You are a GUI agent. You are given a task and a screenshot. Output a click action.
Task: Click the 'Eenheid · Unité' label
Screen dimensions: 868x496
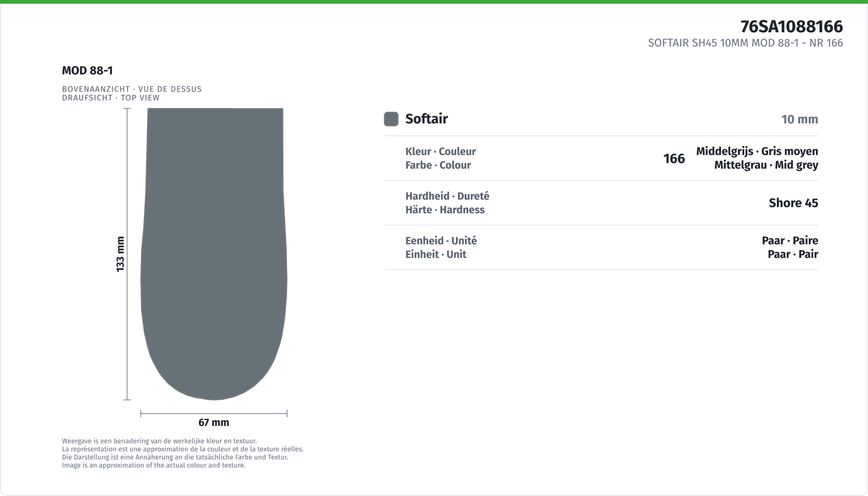441,240
